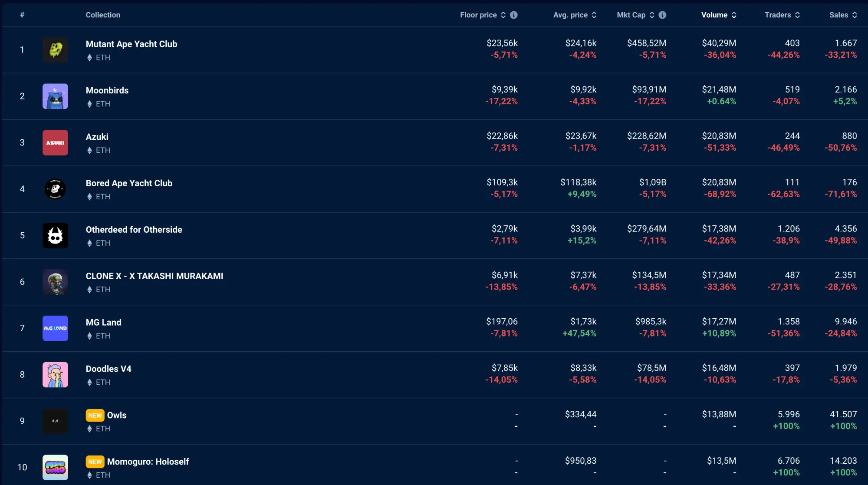Click the Doodles V4 pink avatar
The image size is (868, 485).
[55, 375]
